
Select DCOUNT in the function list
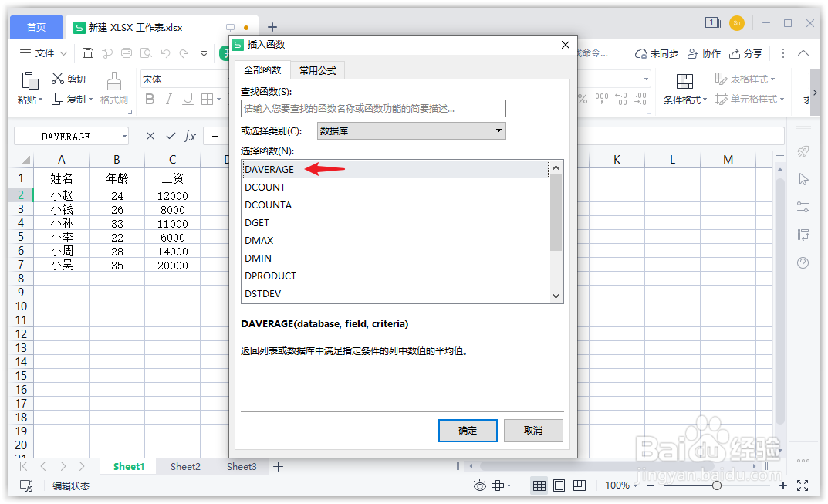395,187
